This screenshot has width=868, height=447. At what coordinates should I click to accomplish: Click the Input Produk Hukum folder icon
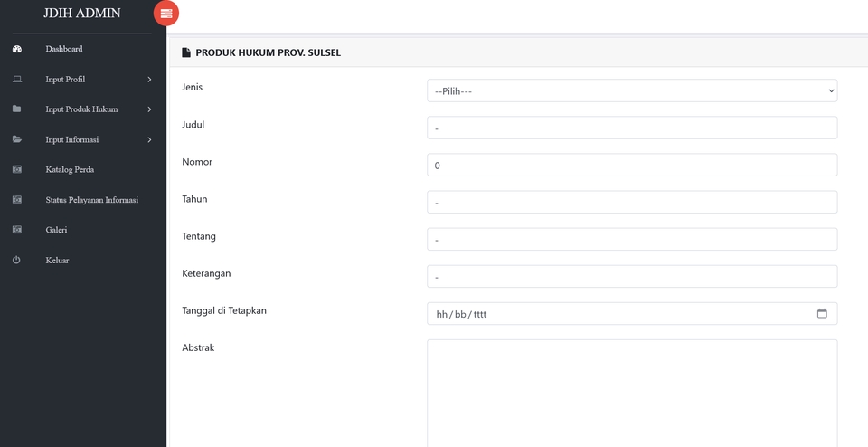click(x=16, y=109)
